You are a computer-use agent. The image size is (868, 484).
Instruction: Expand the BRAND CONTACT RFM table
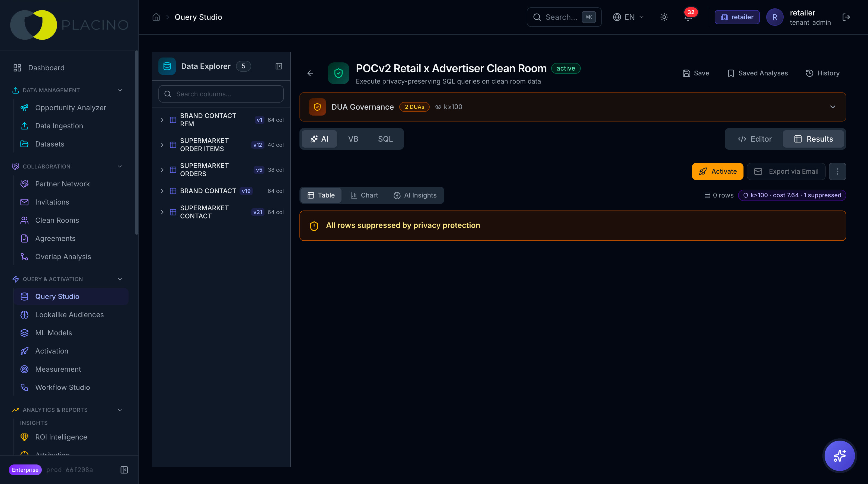click(x=162, y=120)
